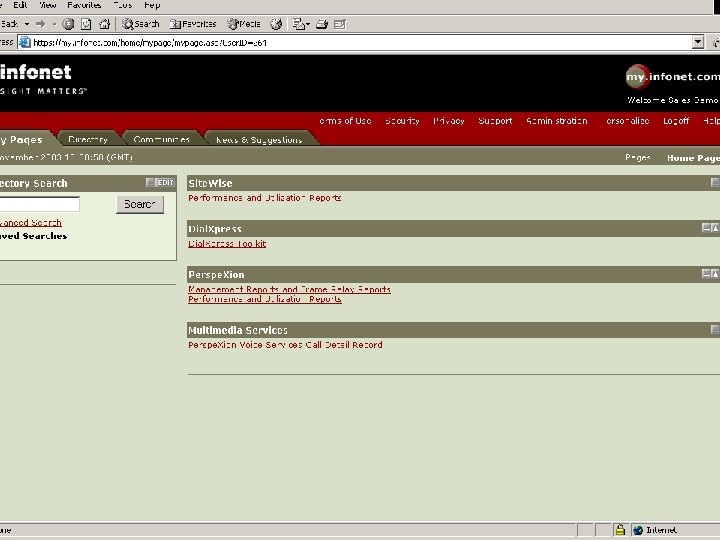Click the browser Forward arrow button
The image size is (720, 540).
(x=41, y=24)
